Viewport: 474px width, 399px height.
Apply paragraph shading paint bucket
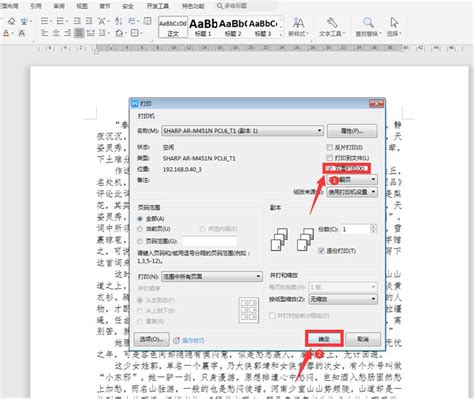(119, 33)
